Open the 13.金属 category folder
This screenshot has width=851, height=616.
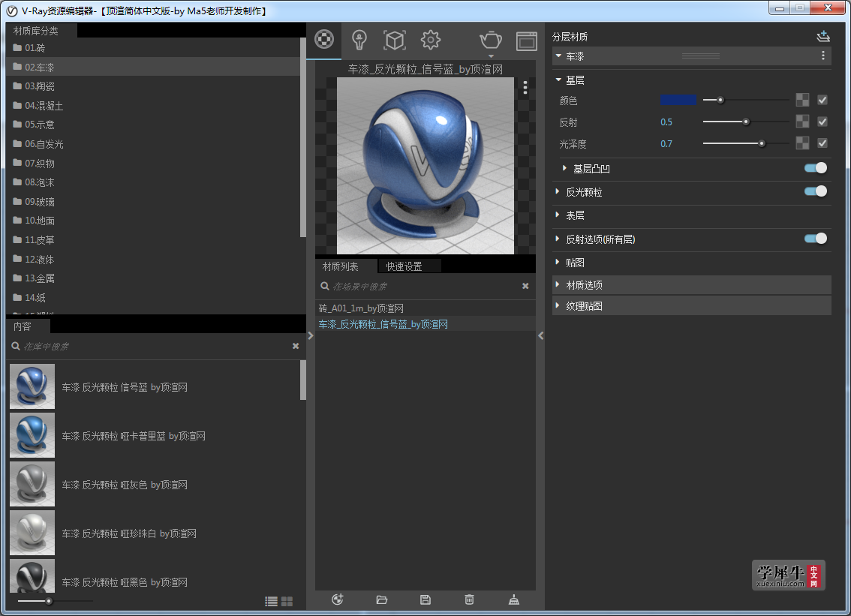coord(152,278)
